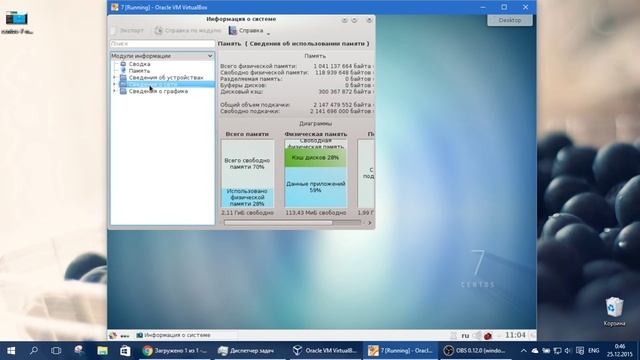Expand the highlighted Сведения о сети branch
The height and width of the screenshot is (360, 640).
click(114, 84)
